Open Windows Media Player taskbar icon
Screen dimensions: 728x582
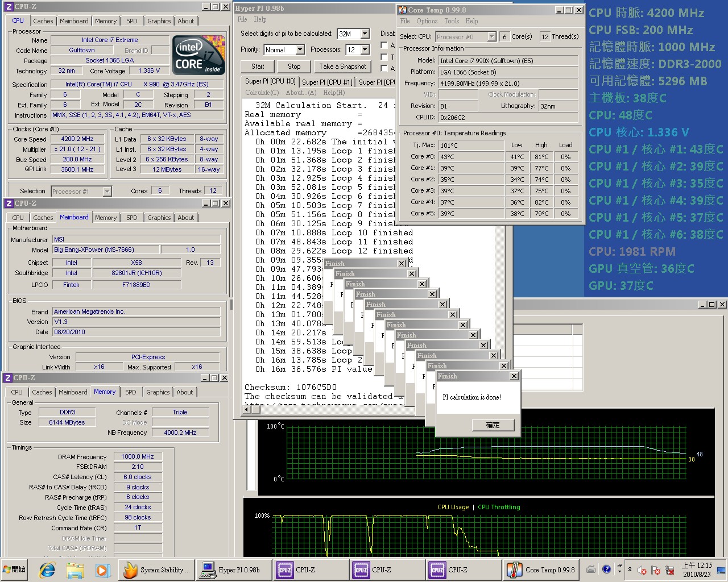[102, 569]
